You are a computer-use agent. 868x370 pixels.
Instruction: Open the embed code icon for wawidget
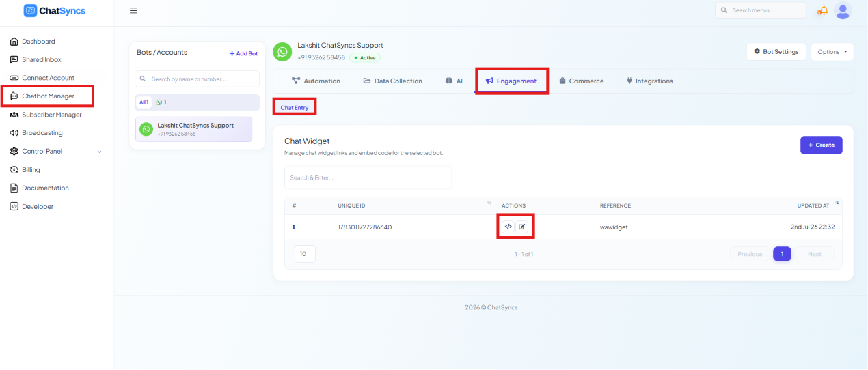508,227
